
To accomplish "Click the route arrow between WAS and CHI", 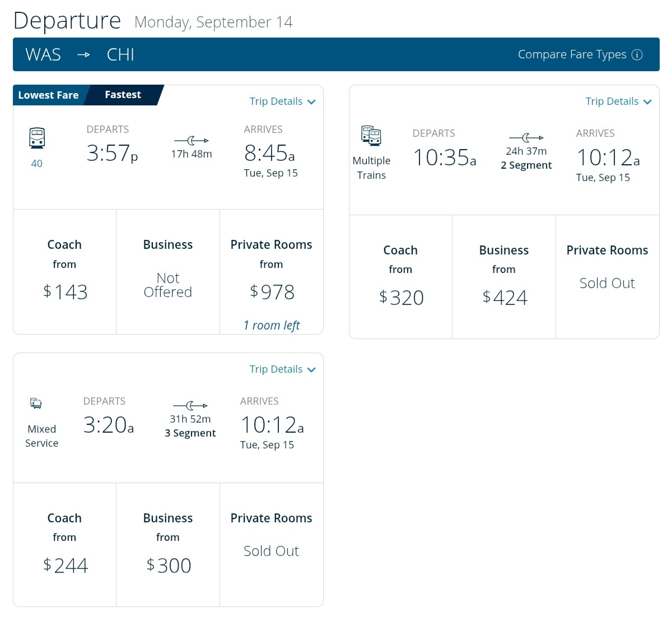I will pyautogui.click(x=83, y=54).
